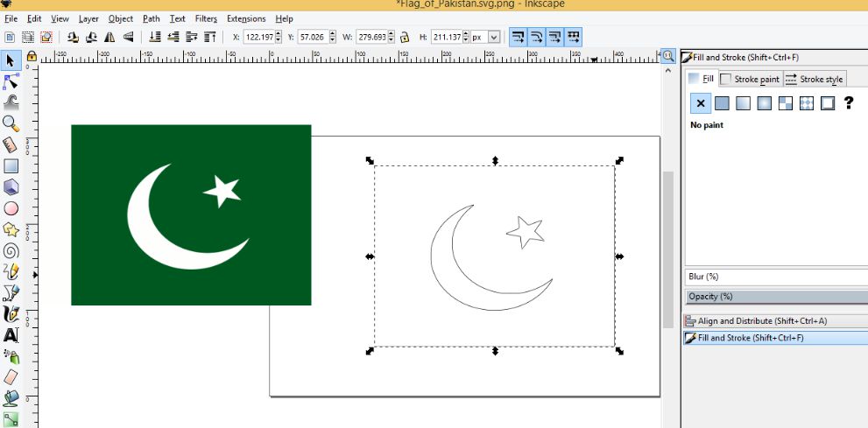Select the Tweak tool

11,102
